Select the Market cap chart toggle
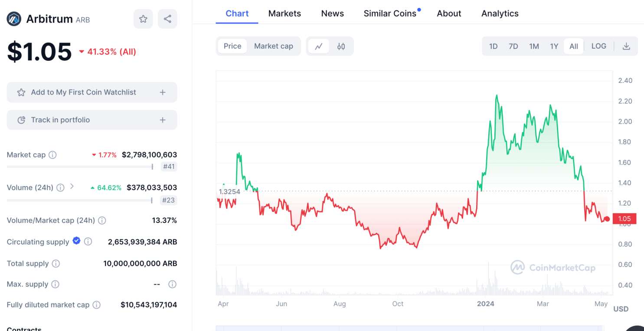 pyautogui.click(x=274, y=46)
